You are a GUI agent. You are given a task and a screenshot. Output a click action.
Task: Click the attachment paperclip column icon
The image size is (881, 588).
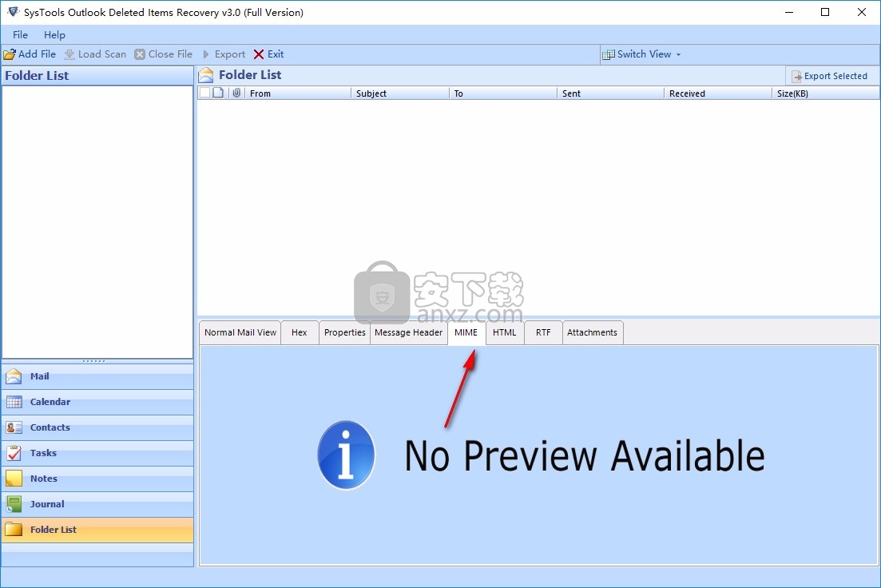tap(236, 93)
